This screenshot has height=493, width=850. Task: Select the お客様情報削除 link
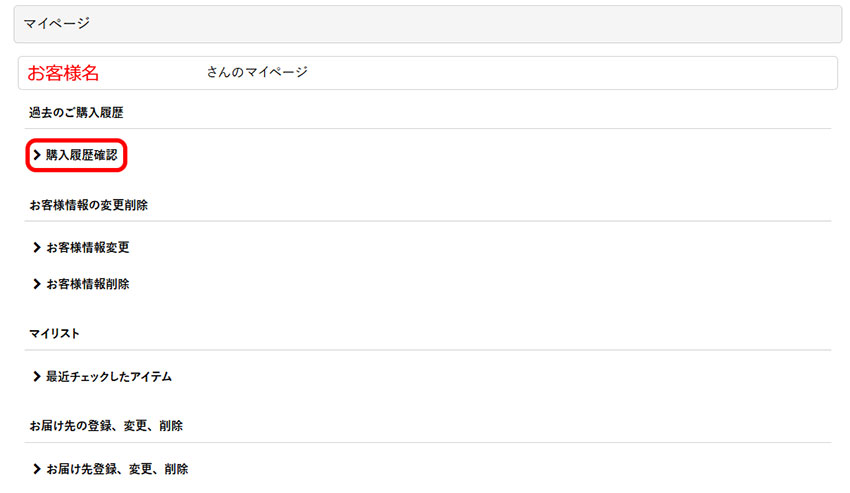click(x=87, y=284)
